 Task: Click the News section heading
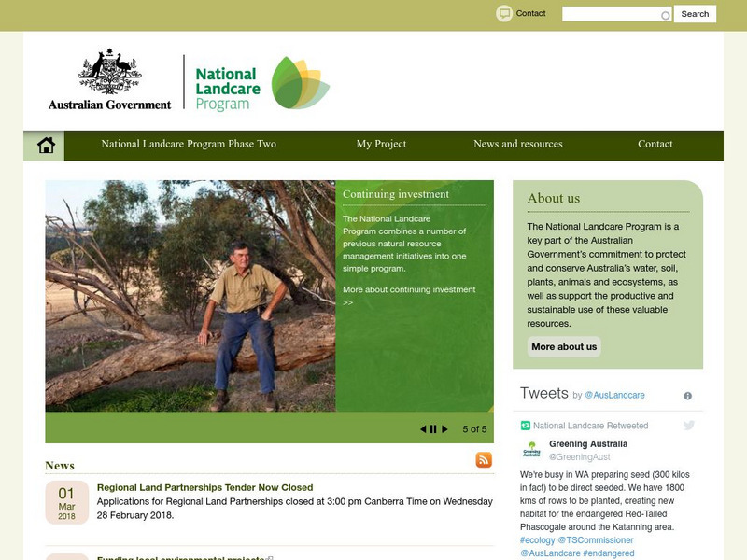(60, 465)
